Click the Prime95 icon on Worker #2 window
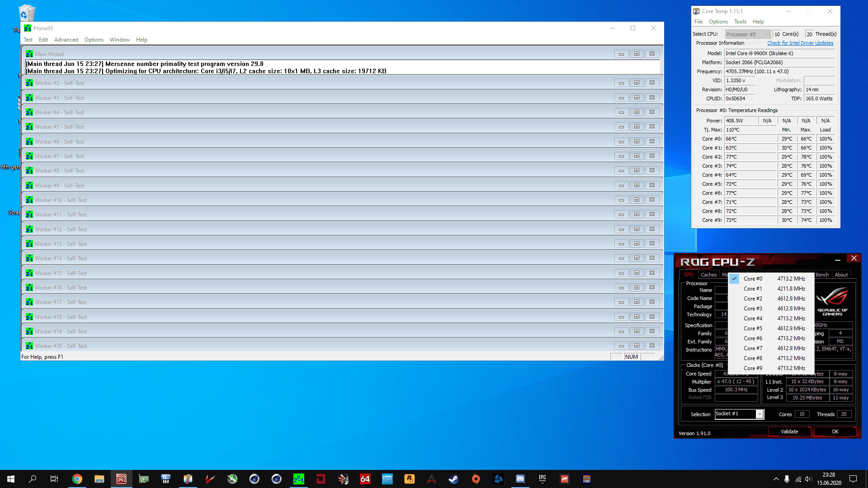 tap(29, 83)
